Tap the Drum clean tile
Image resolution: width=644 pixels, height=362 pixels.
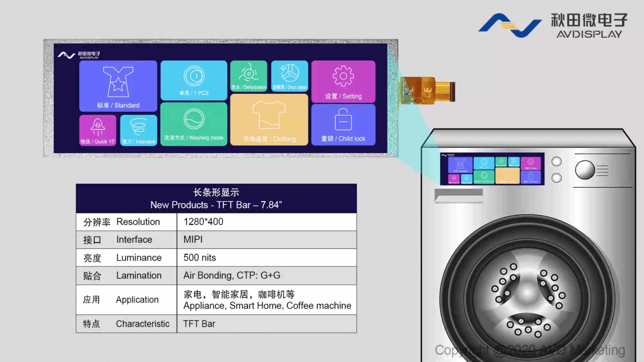click(289, 76)
